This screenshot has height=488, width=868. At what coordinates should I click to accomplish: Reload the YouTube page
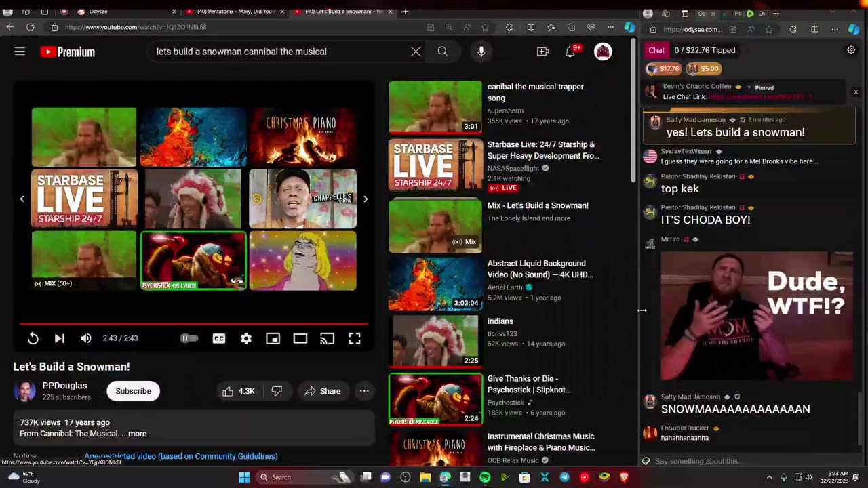(x=31, y=27)
